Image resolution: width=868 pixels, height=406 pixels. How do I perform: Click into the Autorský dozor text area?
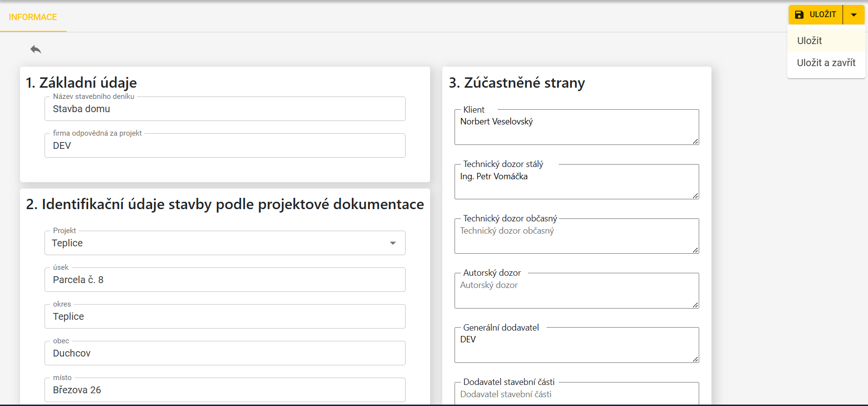click(576, 291)
